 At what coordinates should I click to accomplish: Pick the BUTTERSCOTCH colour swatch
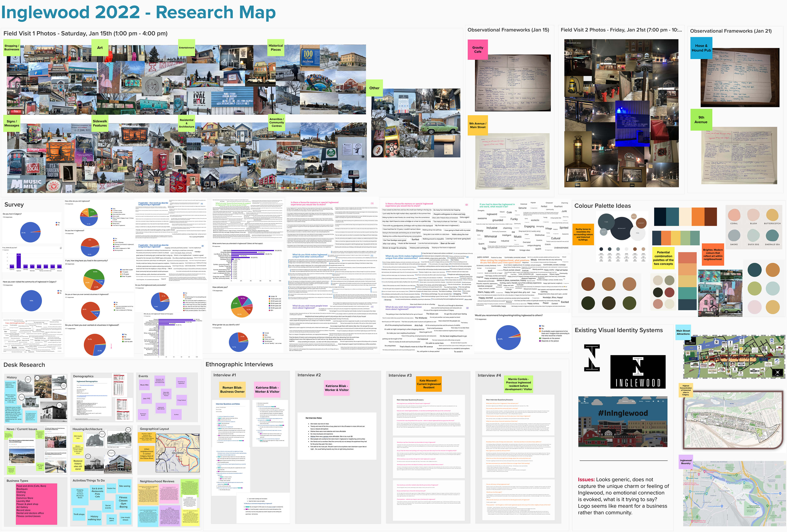point(772,215)
